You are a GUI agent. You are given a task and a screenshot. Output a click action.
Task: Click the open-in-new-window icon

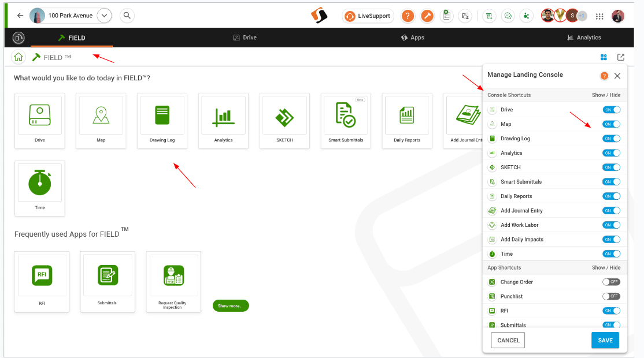tap(621, 57)
